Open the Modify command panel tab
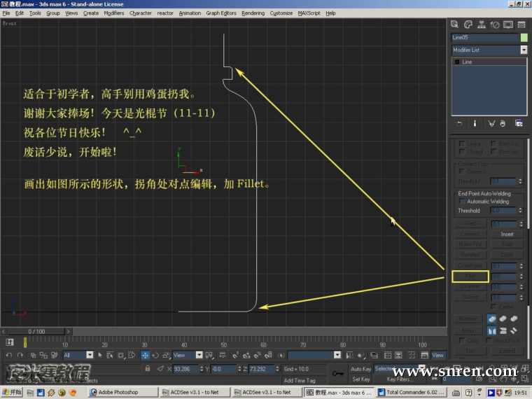Image resolution: width=532 pixels, height=399 pixels. click(x=468, y=24)
